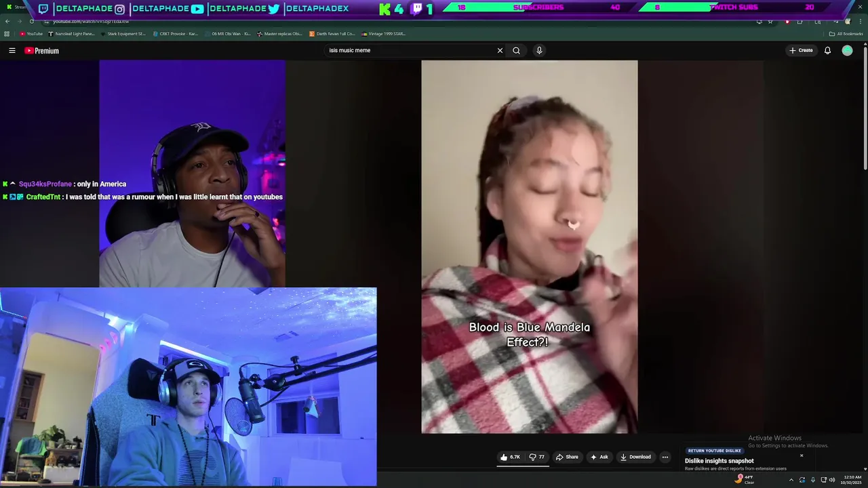Dislike the video (77)

tap(536, 457)
